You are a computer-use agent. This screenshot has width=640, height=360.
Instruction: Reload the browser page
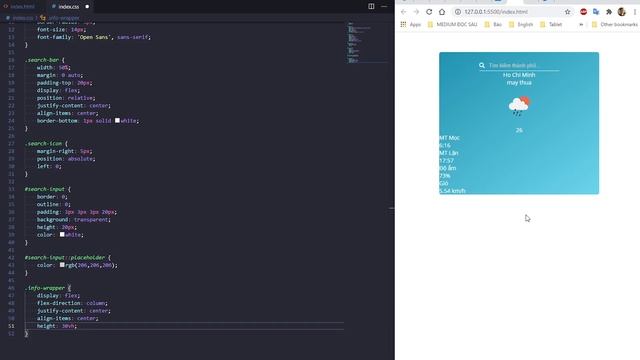pyautogui.click(x=429, y=12)
